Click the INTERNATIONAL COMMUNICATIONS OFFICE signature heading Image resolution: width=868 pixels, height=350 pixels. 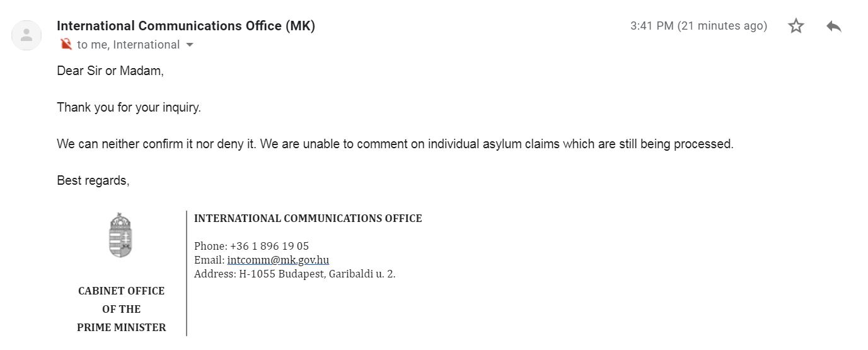pyautogui.click(x=308, y=218)
